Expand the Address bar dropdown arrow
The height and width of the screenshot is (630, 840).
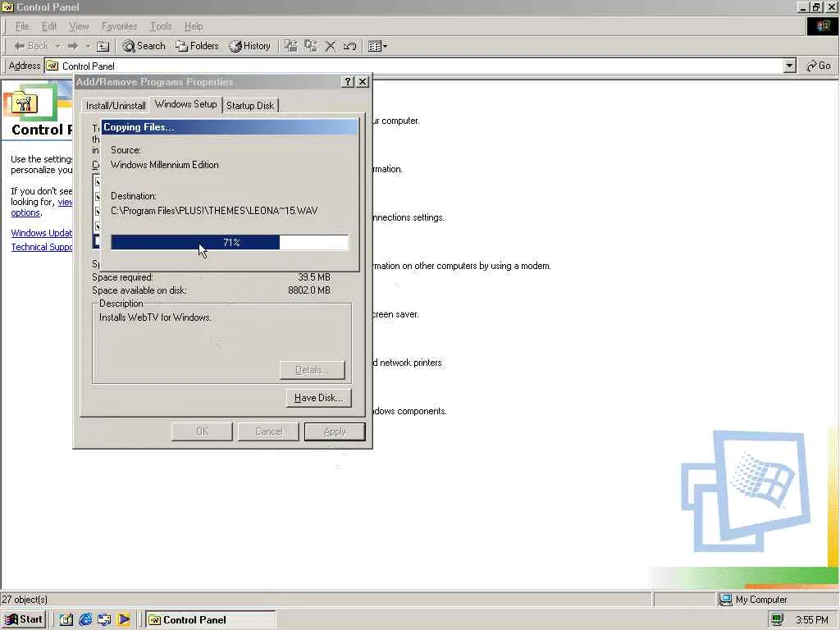point(789,66)
